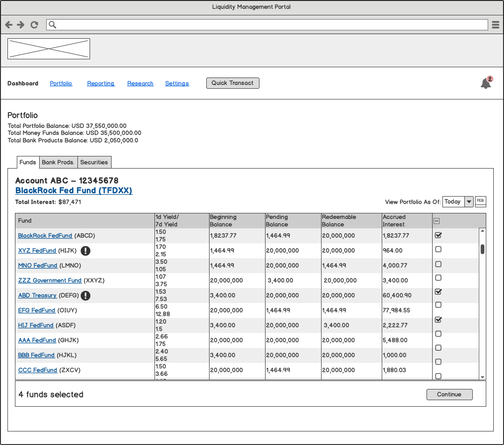This screenshot has height=445, width=504.
Task: Uncheck the HIJ FedFund row checkbox
Action: tap(438, 319)
